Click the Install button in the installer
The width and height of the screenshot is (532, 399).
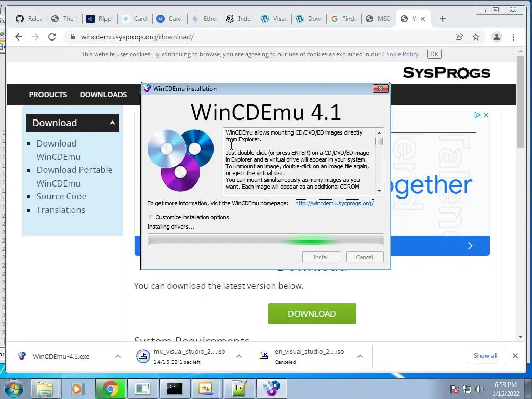321,257
